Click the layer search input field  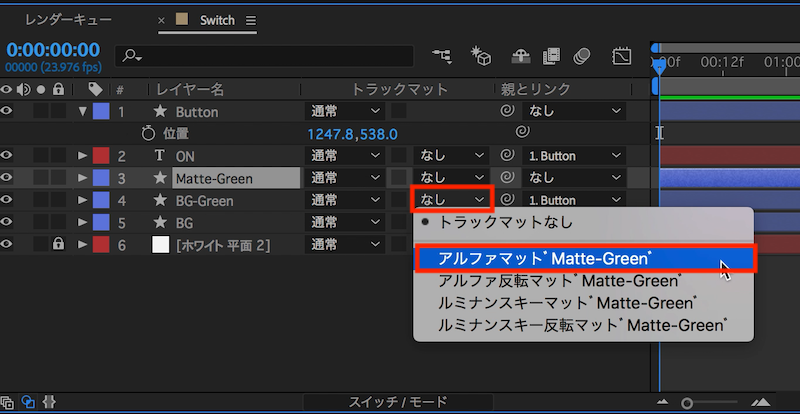point(264,56)
